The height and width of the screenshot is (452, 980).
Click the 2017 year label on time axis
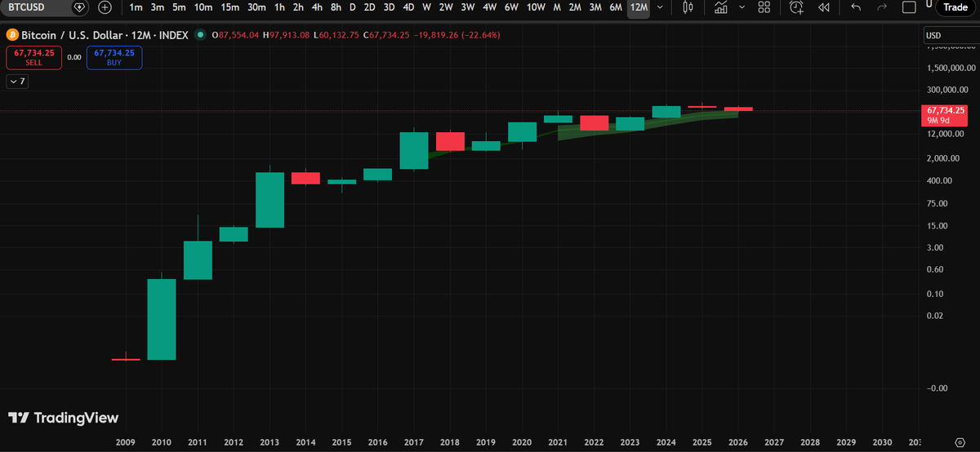pyautogui.click(x=414, y=441)
